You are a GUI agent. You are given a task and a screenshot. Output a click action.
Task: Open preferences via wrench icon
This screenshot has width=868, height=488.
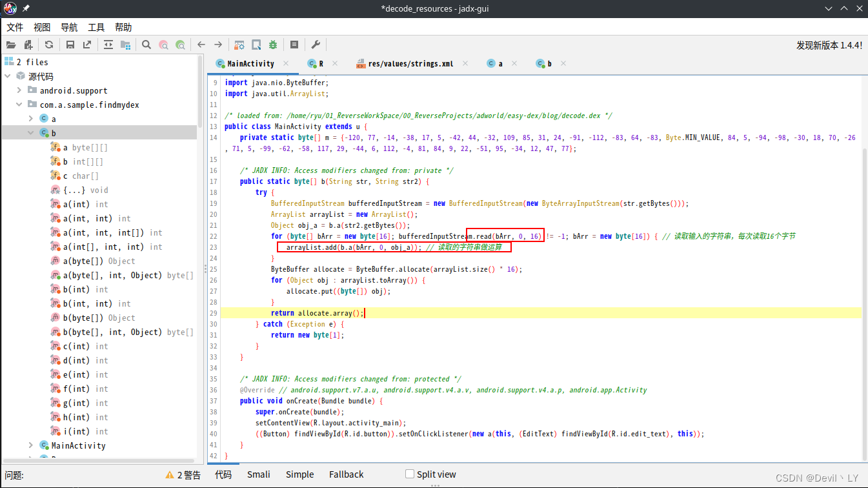pyautogui.click(x=316, y=45)
